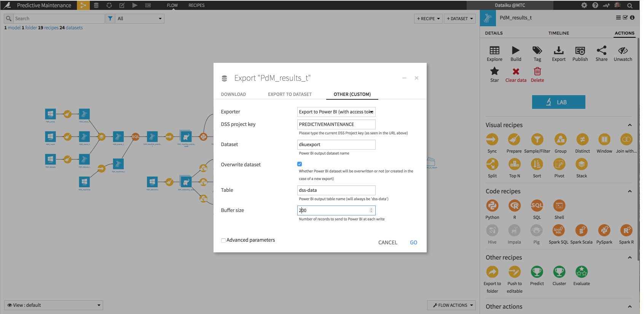This screenshot has height=314, width=644.
Task: Open the RECIPES menu in top bar
Action: tap(196, 5)
